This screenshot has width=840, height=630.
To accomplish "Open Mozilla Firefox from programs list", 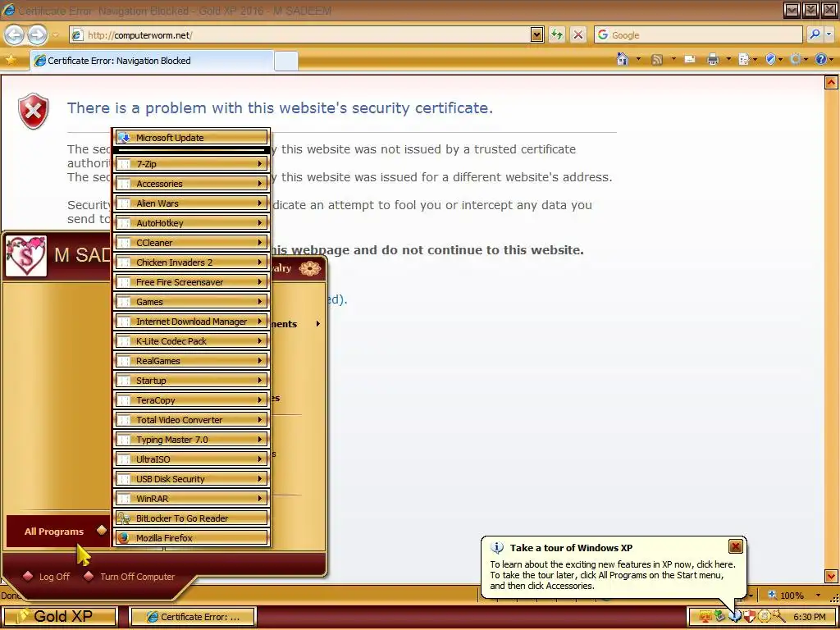I will [191, 538].
